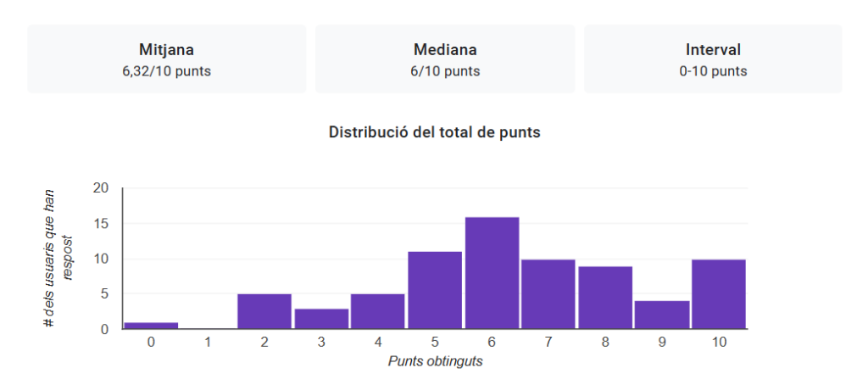Screen dimensions: 868x385
Task: Click the Mitjana average score card
Action: click(166, 59)
